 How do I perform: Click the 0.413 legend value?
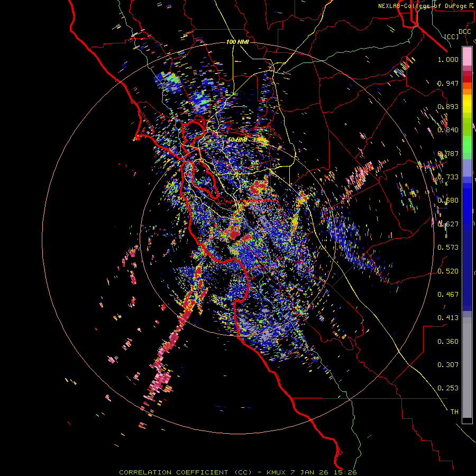448,318
